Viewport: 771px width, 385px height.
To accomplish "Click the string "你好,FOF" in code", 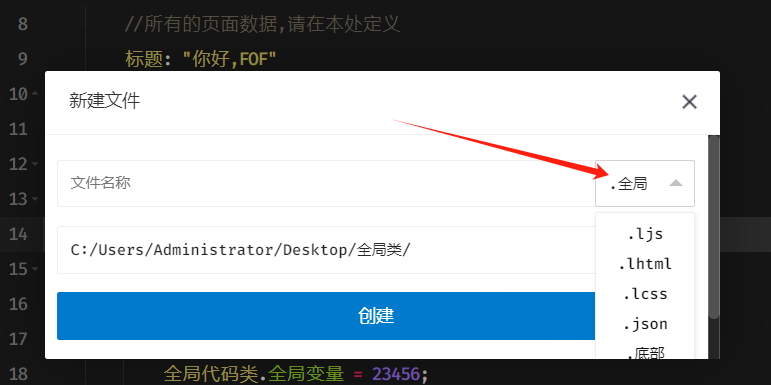I will pos(230,59).
